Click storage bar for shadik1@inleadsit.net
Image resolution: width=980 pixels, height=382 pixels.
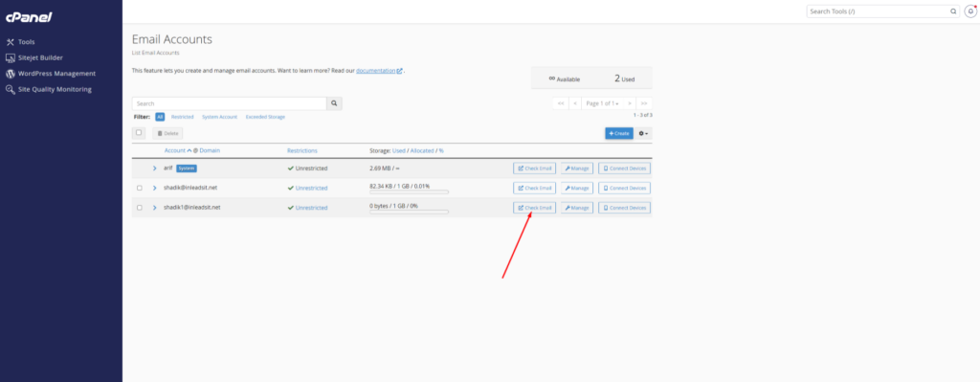click(409, 212)
